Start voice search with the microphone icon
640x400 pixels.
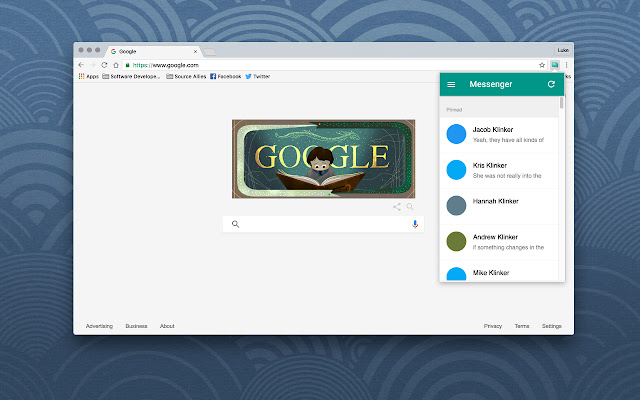[414, 224]
